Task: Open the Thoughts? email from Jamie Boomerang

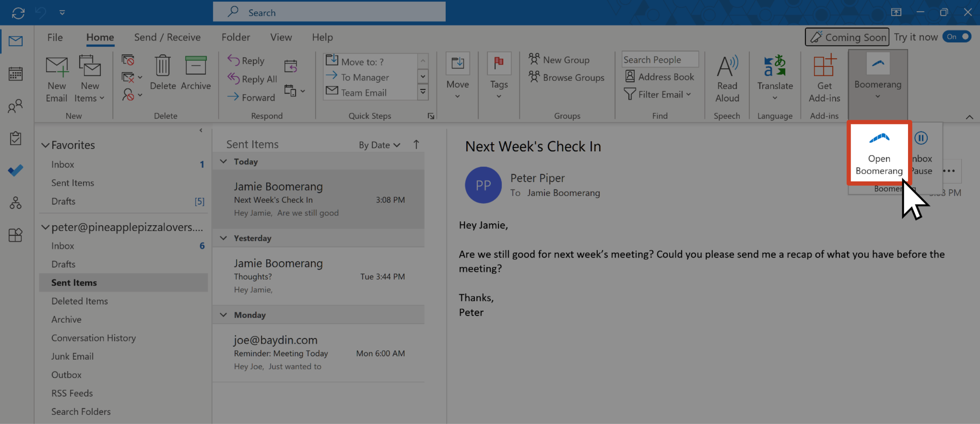Action: coord(319,276)
